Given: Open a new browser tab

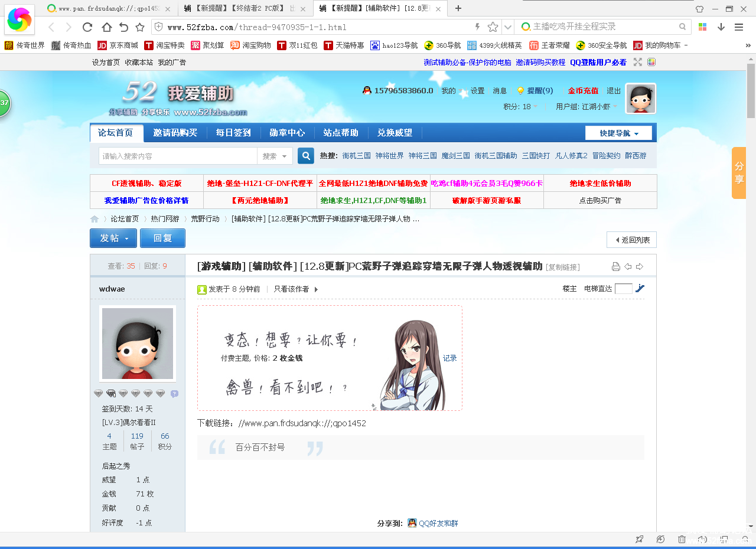Looking at the screenshot, I should (x=458, y=8).
